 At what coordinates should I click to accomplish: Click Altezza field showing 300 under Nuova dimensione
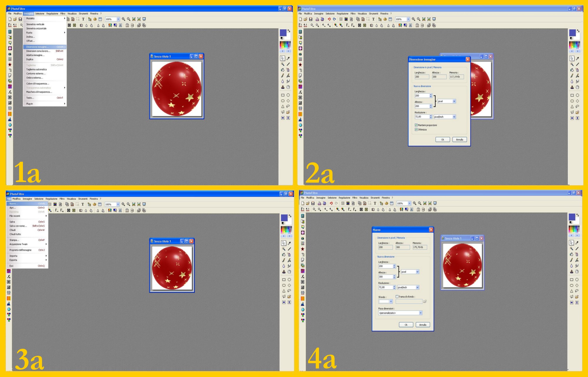(x=385, y=277)
